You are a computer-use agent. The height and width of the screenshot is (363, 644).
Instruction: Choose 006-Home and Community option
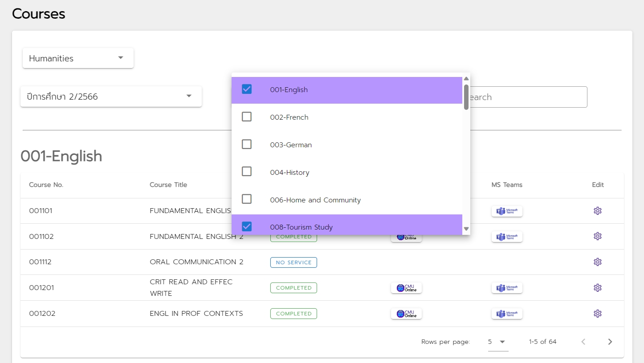click(315, 200)
